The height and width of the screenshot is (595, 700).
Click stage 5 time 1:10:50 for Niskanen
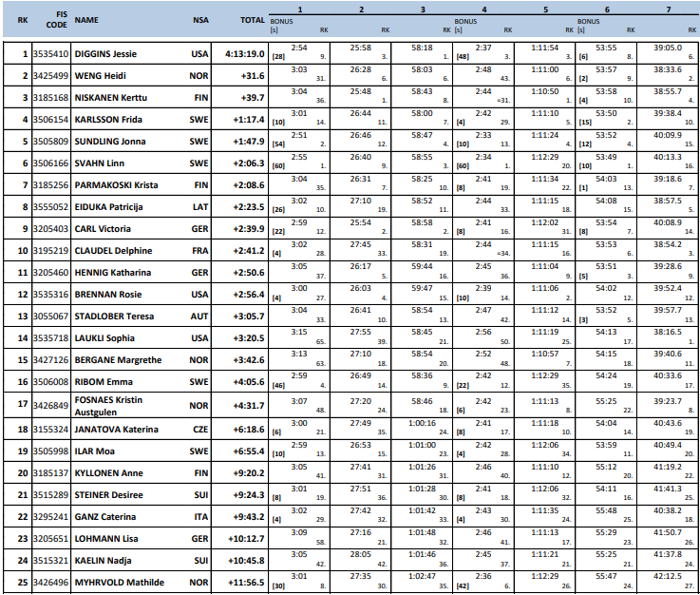544,91
